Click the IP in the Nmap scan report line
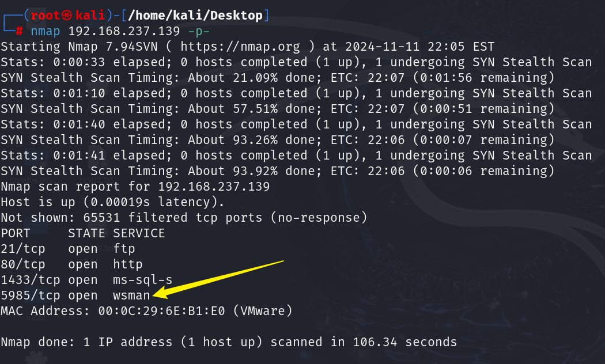Screen dimensions: 605x364 click(x=214, y=187)
